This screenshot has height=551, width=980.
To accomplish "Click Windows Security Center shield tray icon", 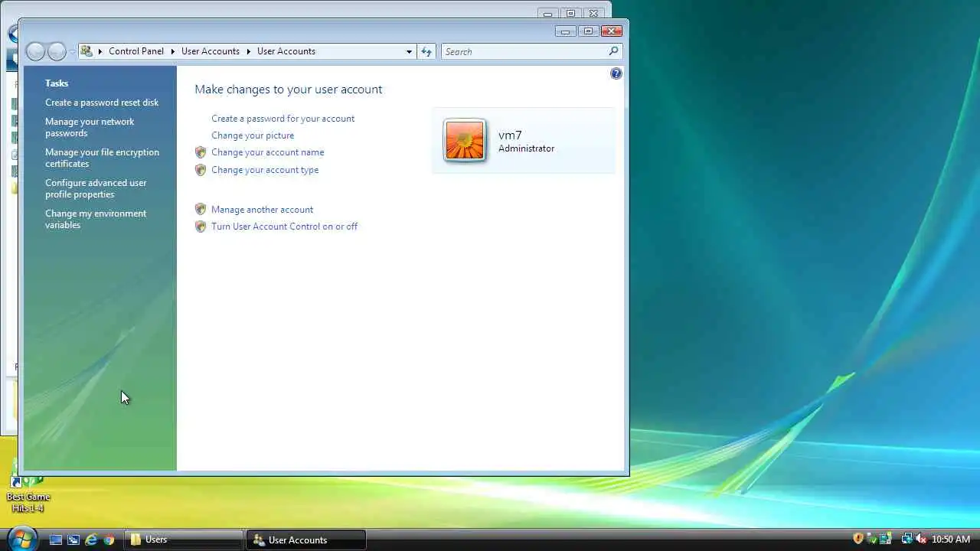I will click(858, 540).
